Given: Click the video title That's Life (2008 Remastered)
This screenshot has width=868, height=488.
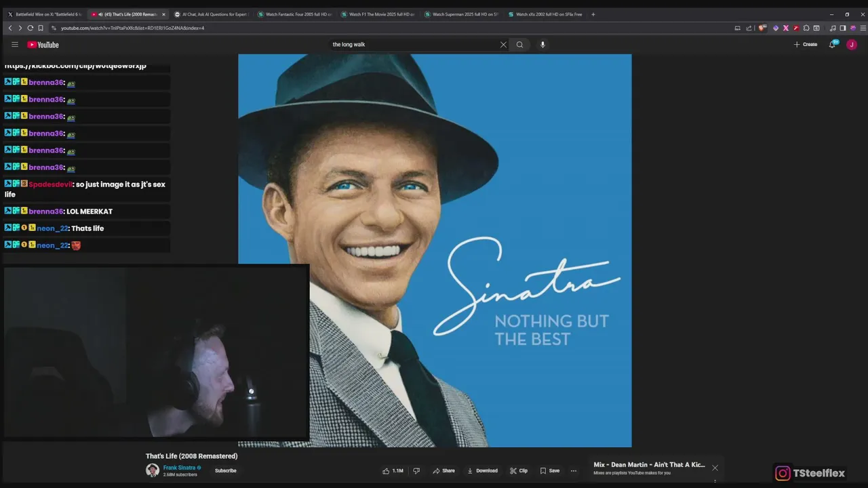Looking at the screenshot, I should click(x=192, y=456).
